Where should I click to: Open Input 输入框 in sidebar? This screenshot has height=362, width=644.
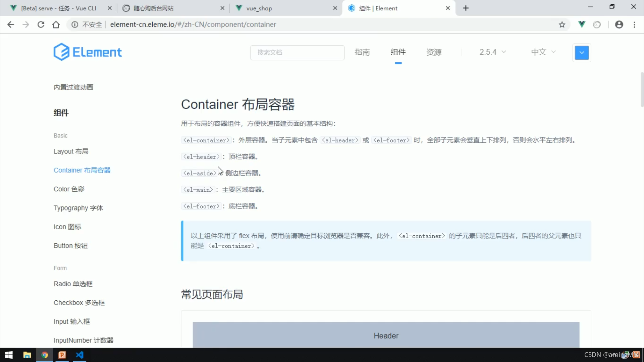point(72,321)
